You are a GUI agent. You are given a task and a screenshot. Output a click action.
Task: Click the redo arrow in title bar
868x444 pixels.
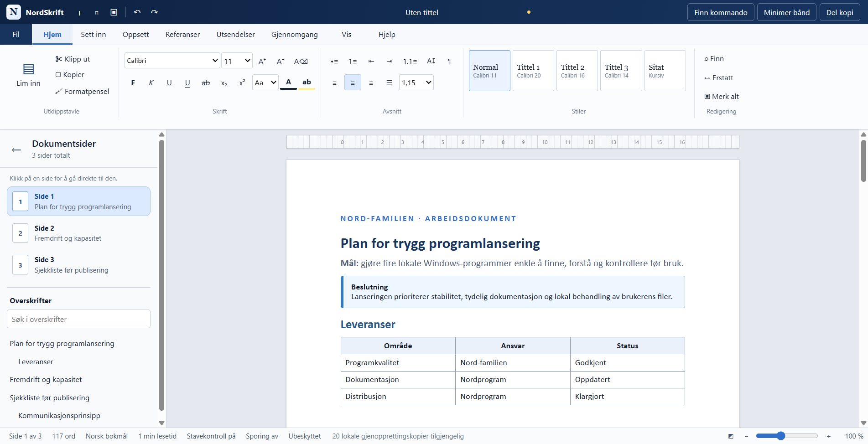click(155, 12)
